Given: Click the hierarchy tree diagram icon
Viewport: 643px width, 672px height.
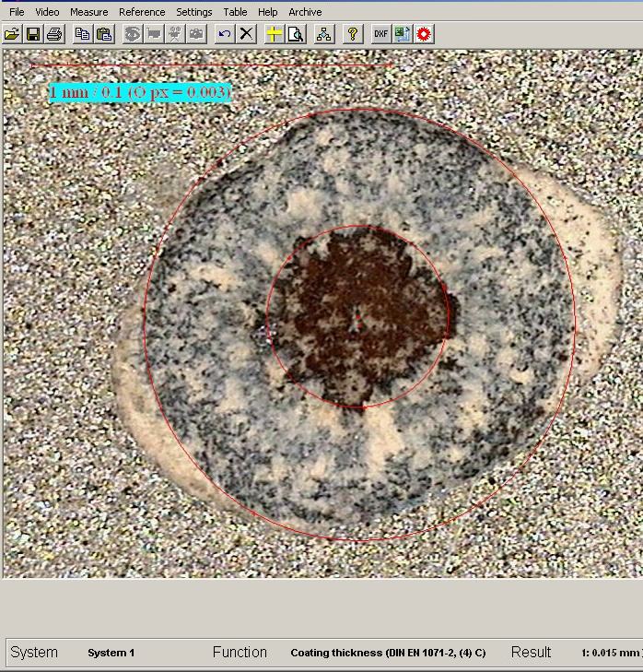Looking at the screenshot, I should (323, 34).
